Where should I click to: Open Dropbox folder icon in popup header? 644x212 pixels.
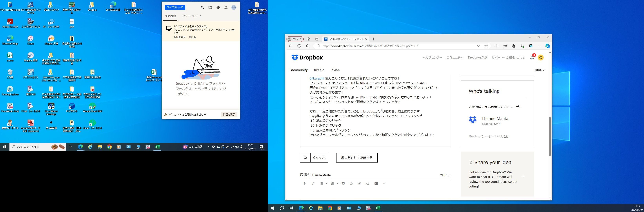point(210,7)
